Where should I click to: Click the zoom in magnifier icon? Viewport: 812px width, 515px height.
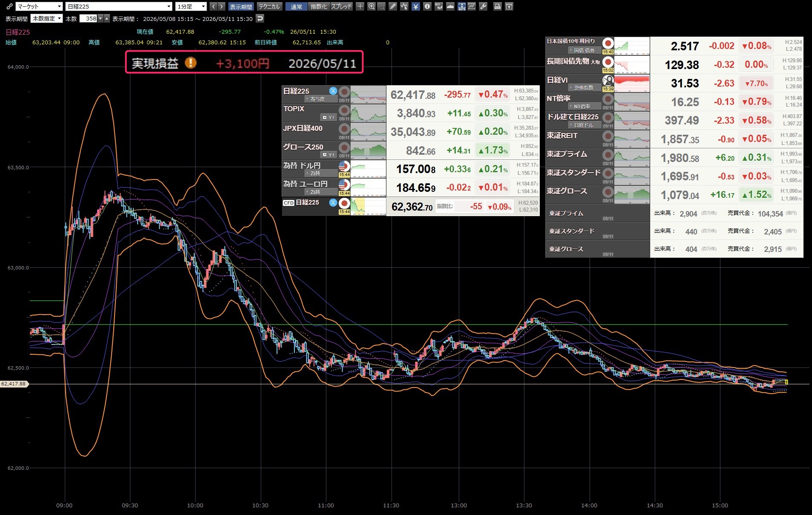point(371,6)
